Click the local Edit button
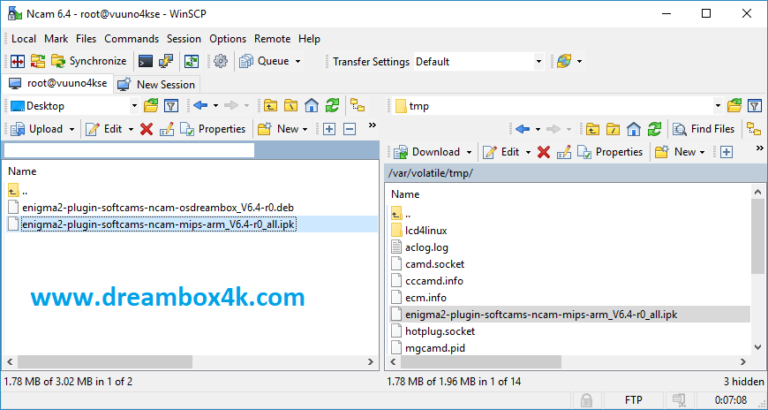 [104, 129]
